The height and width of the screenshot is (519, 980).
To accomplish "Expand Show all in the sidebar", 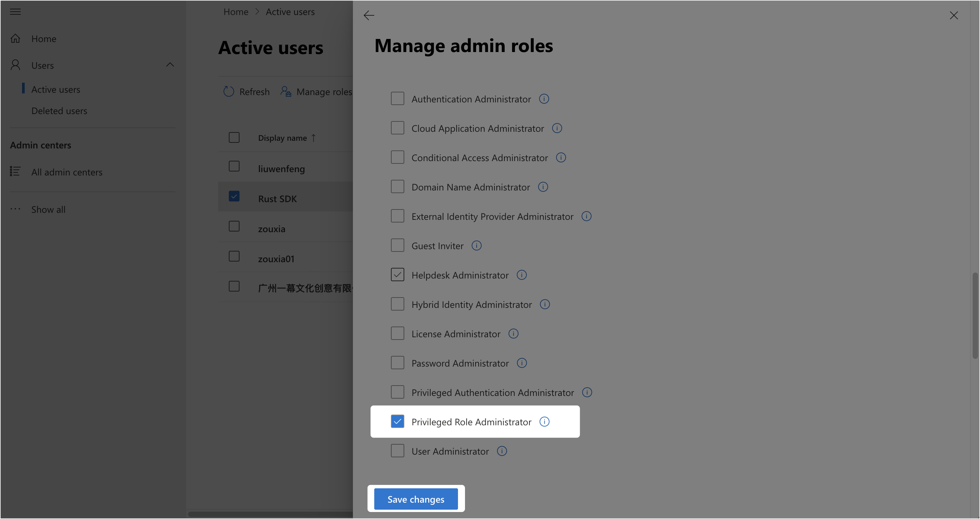I will tap(48, 209).
